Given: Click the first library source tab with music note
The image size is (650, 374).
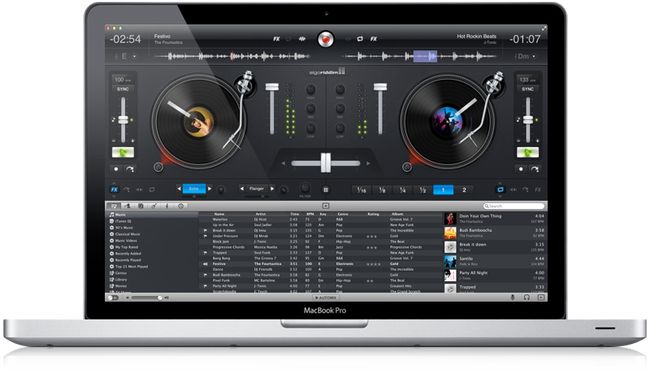Looking at the screenshot, I should 114,206.
